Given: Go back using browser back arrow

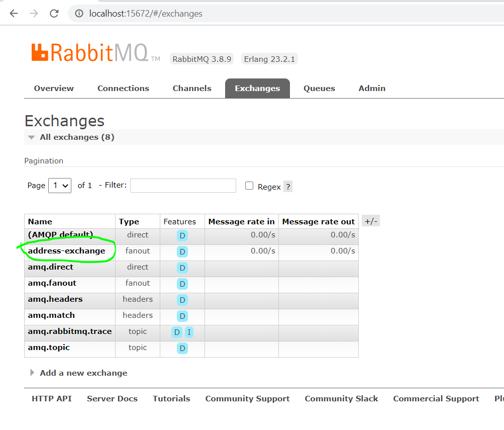Looking at the screenshot, I should coord(14,14).
